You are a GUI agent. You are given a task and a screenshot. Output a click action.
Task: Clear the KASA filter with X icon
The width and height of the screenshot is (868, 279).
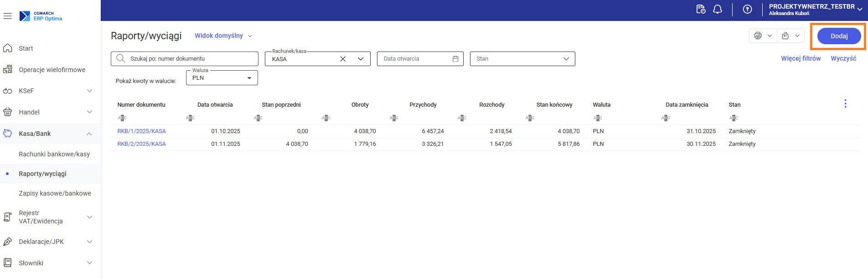(343, 59)
